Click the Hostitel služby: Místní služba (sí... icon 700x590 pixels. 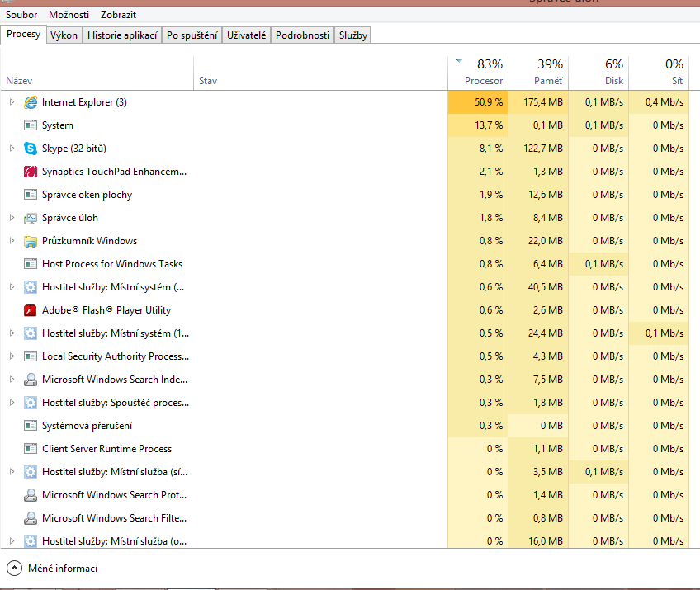click(x=31, y=472)
